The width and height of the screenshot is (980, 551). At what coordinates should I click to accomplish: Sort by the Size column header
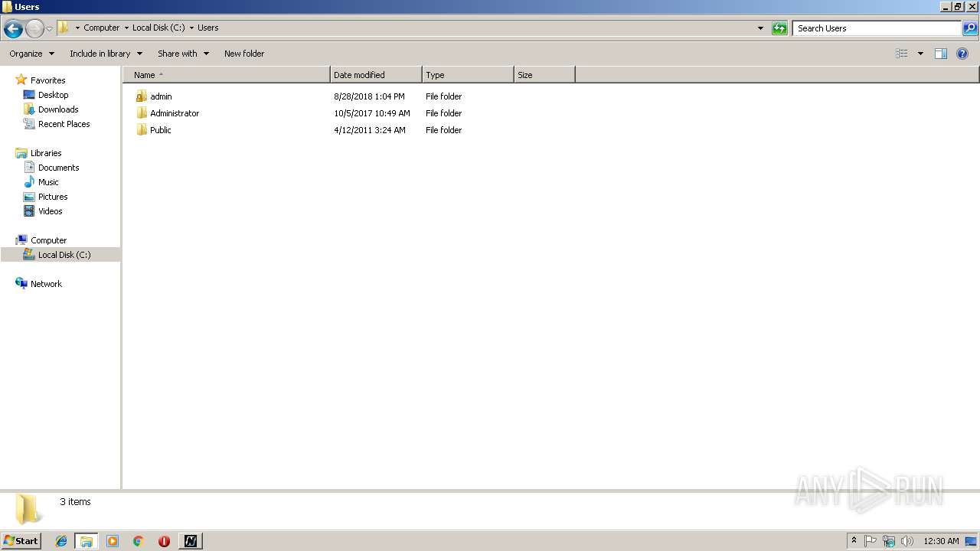tap(544, 75)
